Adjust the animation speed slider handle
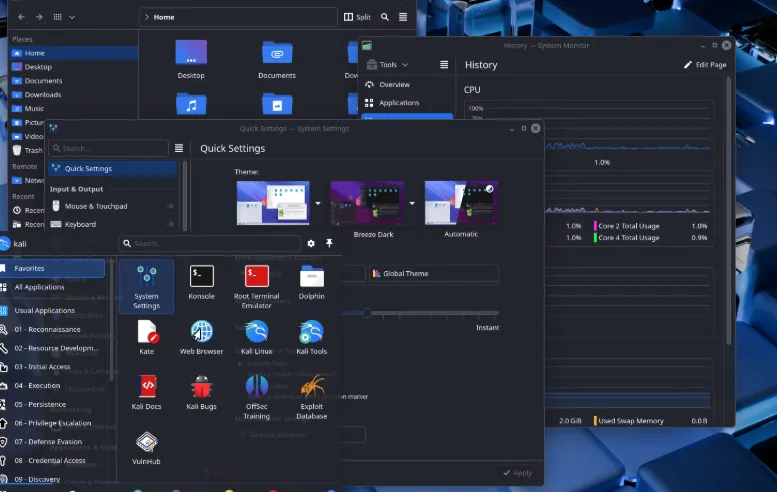The width and height of the screenshot is (777, 492). 367,313
